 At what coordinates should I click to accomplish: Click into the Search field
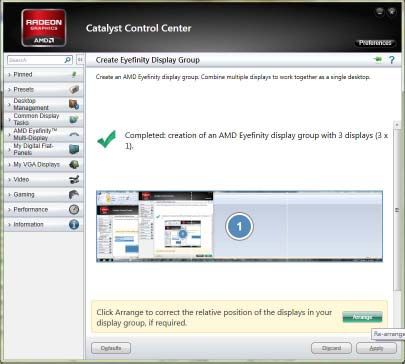pyautogui.click(x=35, y=60)
